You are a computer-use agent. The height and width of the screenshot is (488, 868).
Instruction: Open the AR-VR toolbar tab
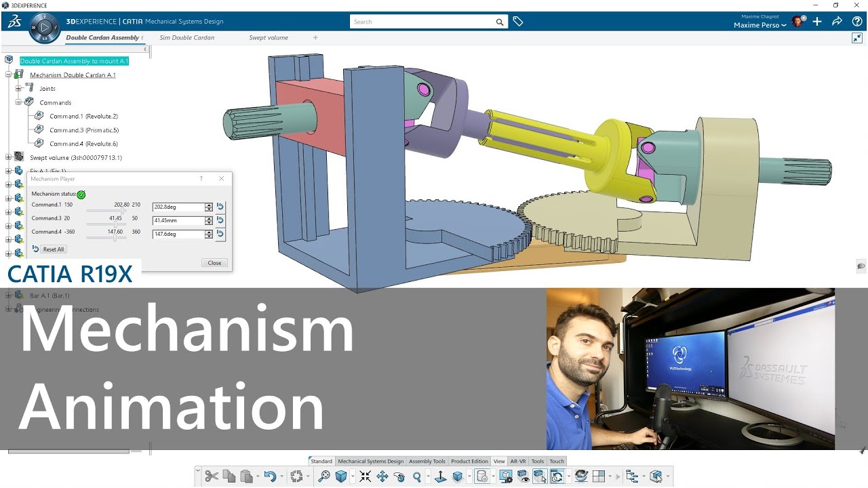point(518,461)
